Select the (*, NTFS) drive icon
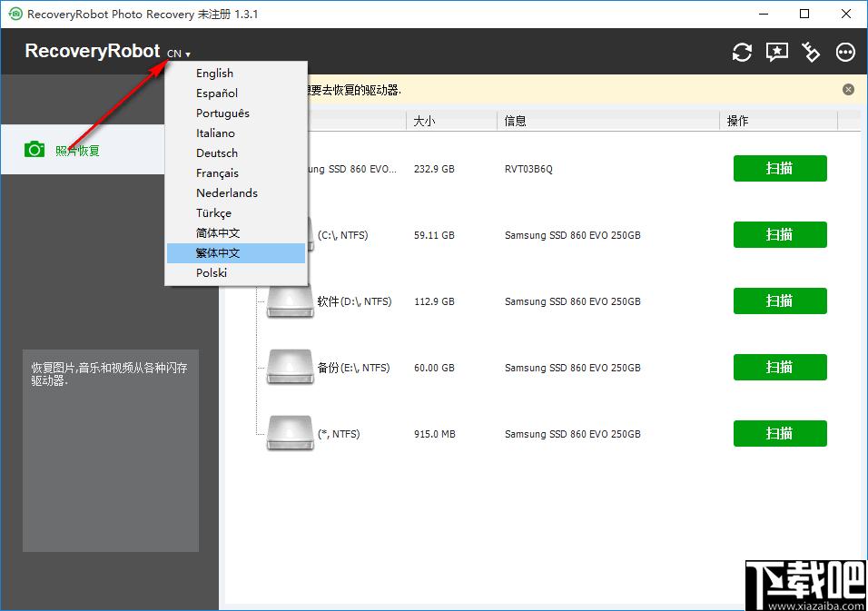The width and height of the screenshot is (868, 611). click(x=290, y=434)
